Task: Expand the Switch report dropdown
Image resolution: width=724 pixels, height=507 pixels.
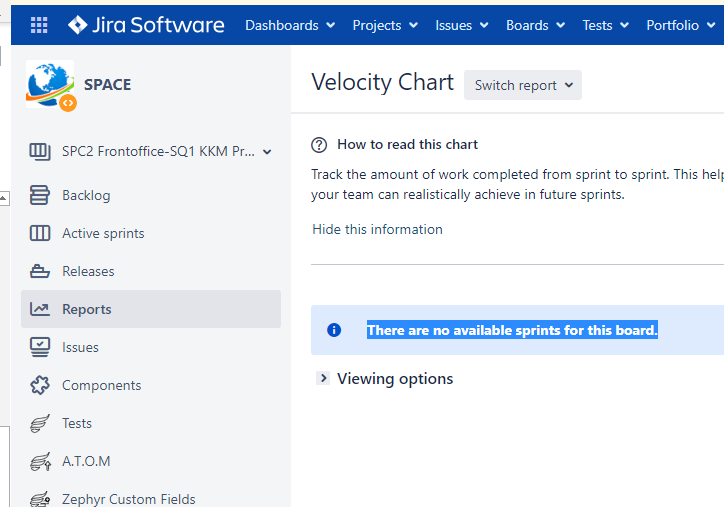Action: [523, 85]
